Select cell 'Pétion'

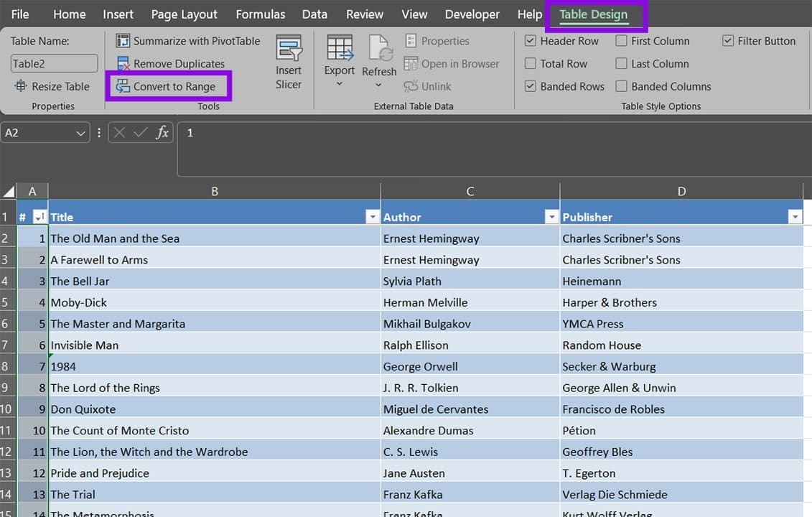(681, 431)
